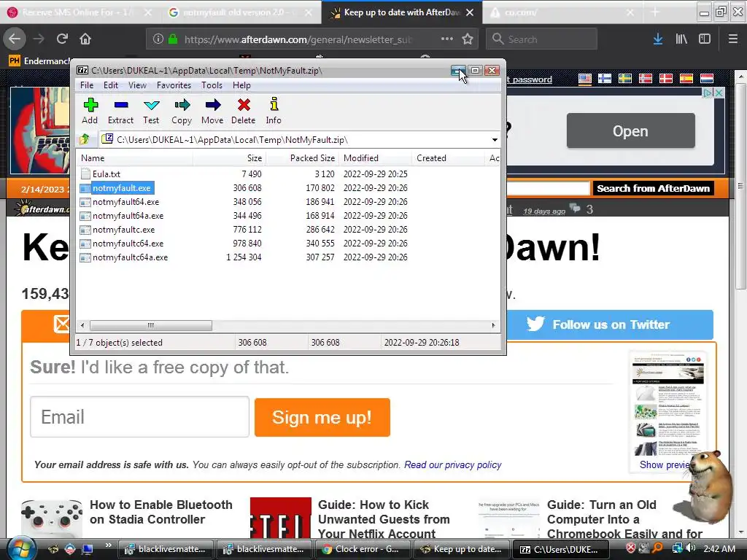The image size is (747, 560).
Task: Select the Eula.txt file
Action: (107, 174)
